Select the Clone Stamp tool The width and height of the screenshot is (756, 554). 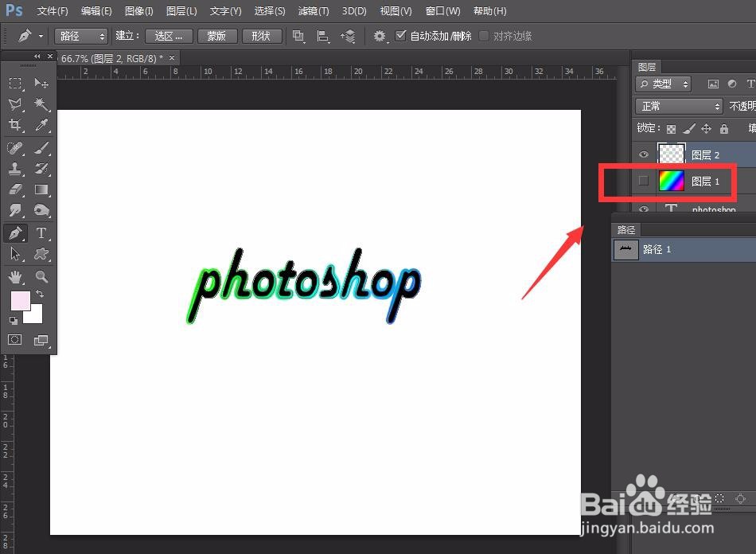15,168
